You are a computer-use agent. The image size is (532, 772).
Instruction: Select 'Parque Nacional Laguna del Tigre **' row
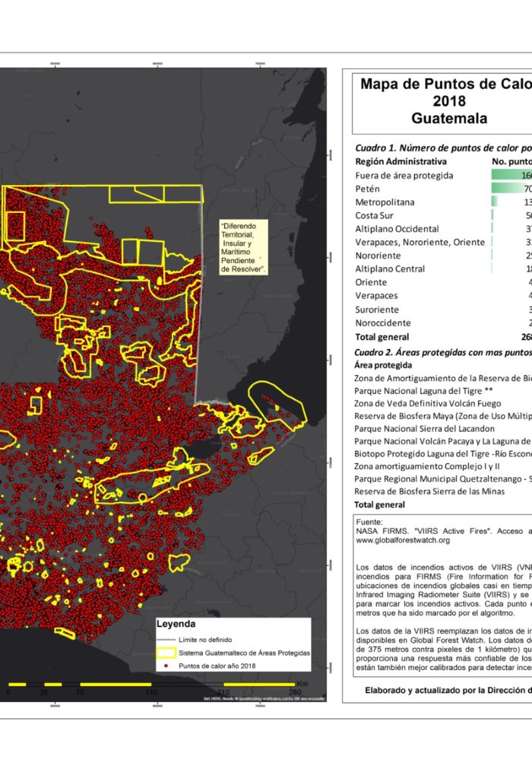click(423, 391)
